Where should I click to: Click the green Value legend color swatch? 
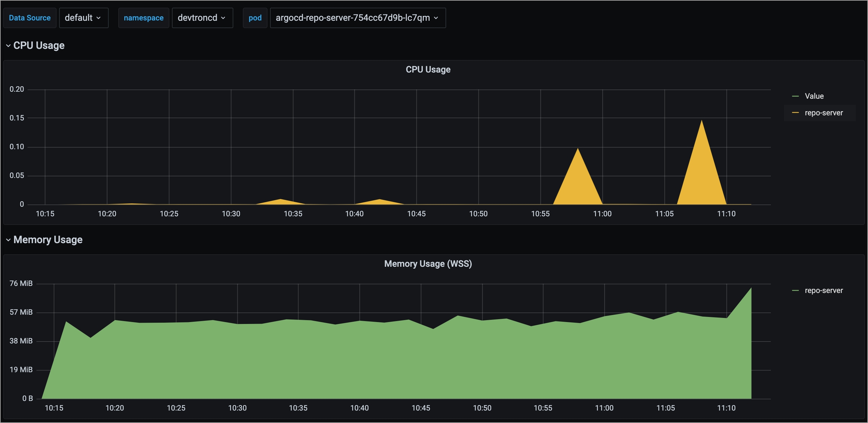click(x=795, y=96)
